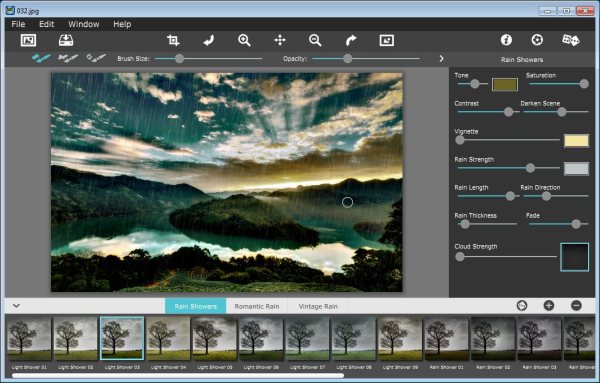Viewport: 600px width, 383px height.
Task: Click the Tone olive color swatch
Action: (x=505, y=85)
